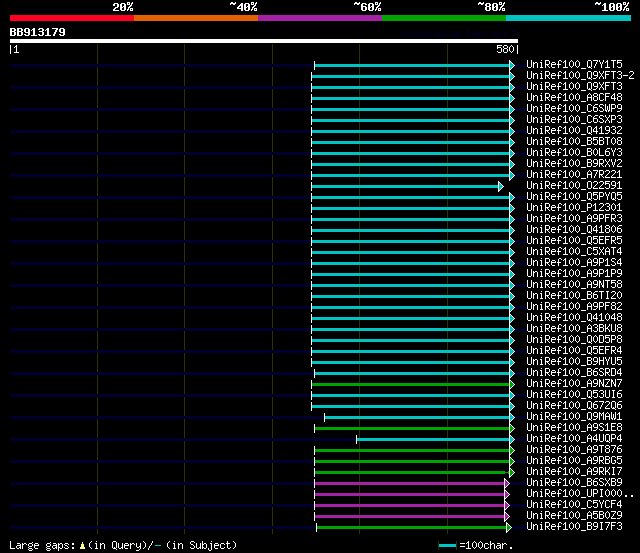Click the purple ~60% identity legend segment
640x553 pixels.
pos(320,18)
